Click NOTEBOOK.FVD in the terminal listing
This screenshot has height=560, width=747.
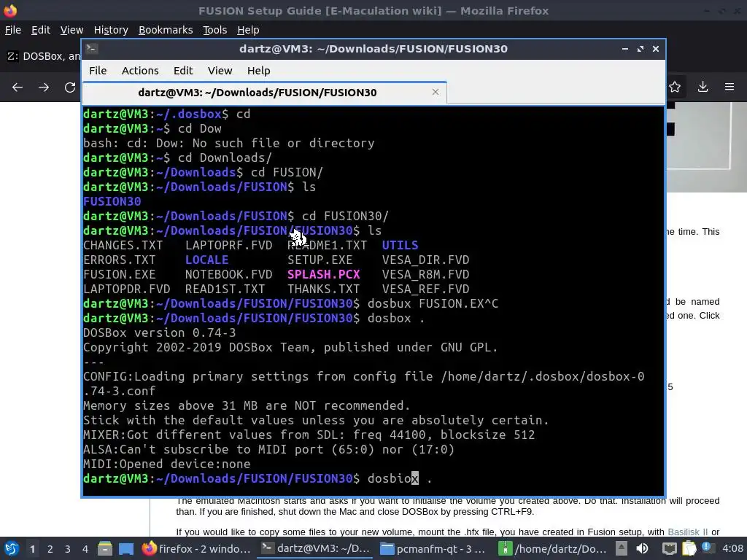pyautogui.click(x=228, y=274)
